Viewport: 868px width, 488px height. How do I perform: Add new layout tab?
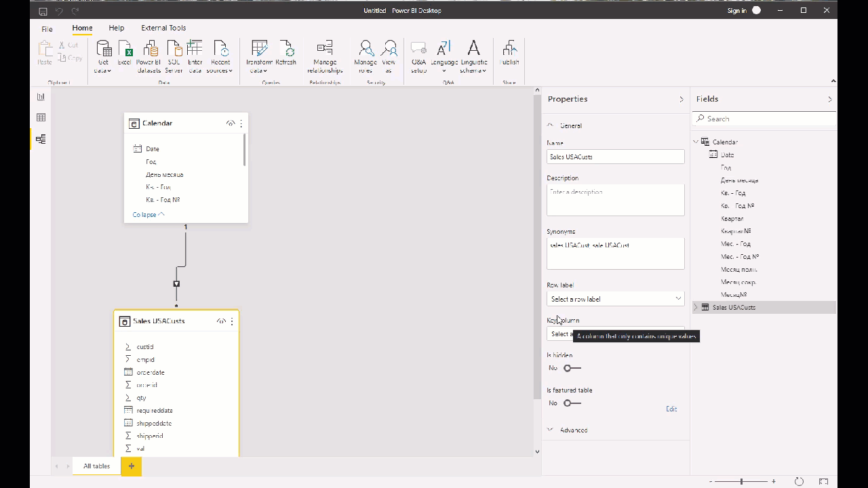[132, 466]
